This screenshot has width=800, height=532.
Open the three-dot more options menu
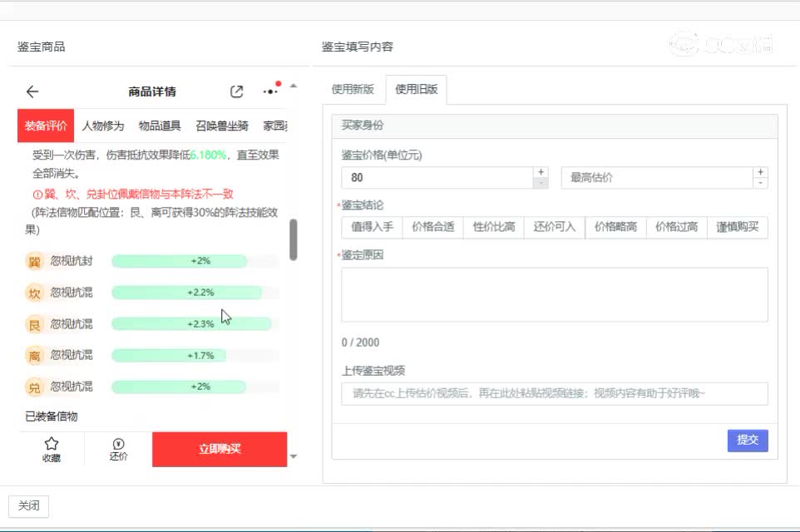click(x=270, y=91)
